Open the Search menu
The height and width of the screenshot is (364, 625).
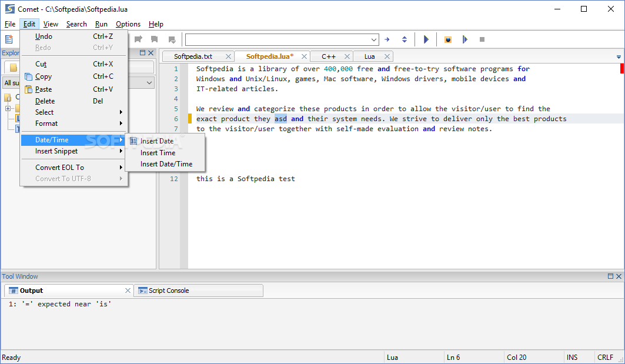(76, 24)
